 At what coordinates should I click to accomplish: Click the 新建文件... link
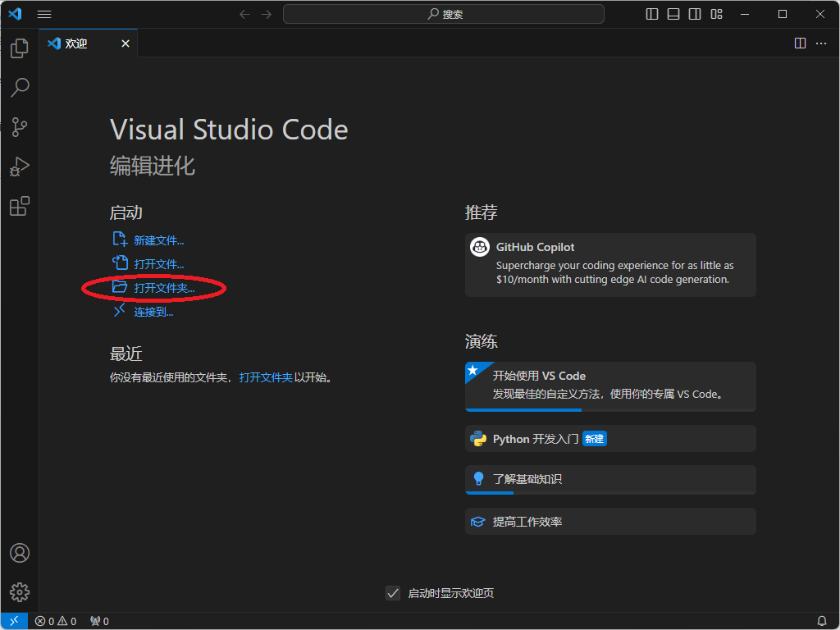(158, 240)
